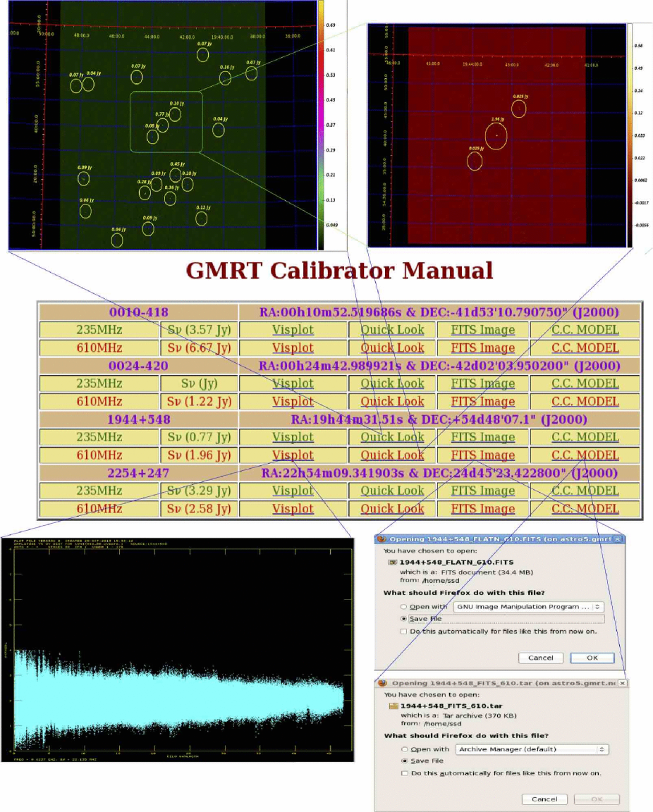Click OK in FLATN_610.FITS dialog
The height and width of the screenshot is (812, 653).
(x=592, y=658)
